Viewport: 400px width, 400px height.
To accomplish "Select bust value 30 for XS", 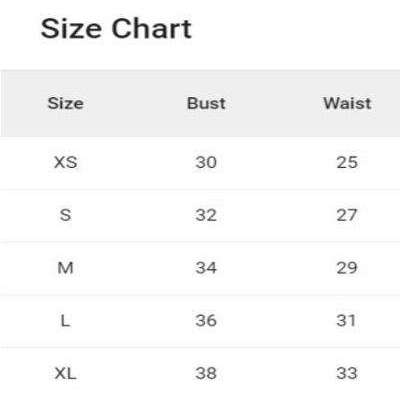I will [x=206, y=162].
